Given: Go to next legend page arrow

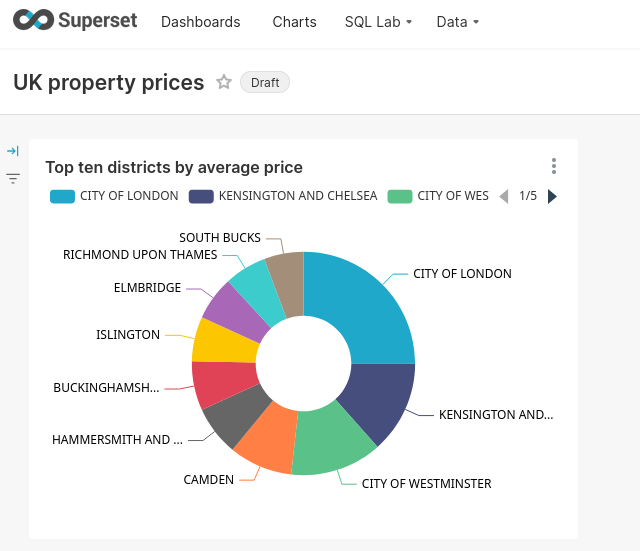Looking at the screenshot, I should 553,196.
